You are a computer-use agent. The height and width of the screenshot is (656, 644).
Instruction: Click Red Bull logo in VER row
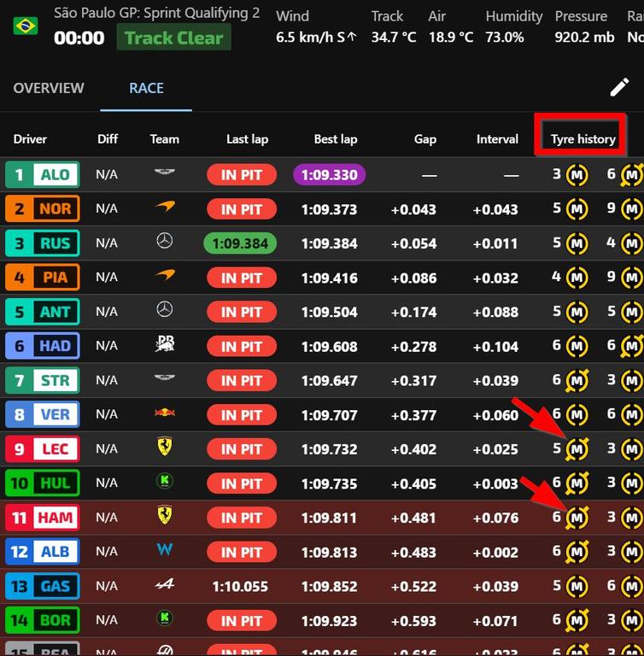point(165,413)
